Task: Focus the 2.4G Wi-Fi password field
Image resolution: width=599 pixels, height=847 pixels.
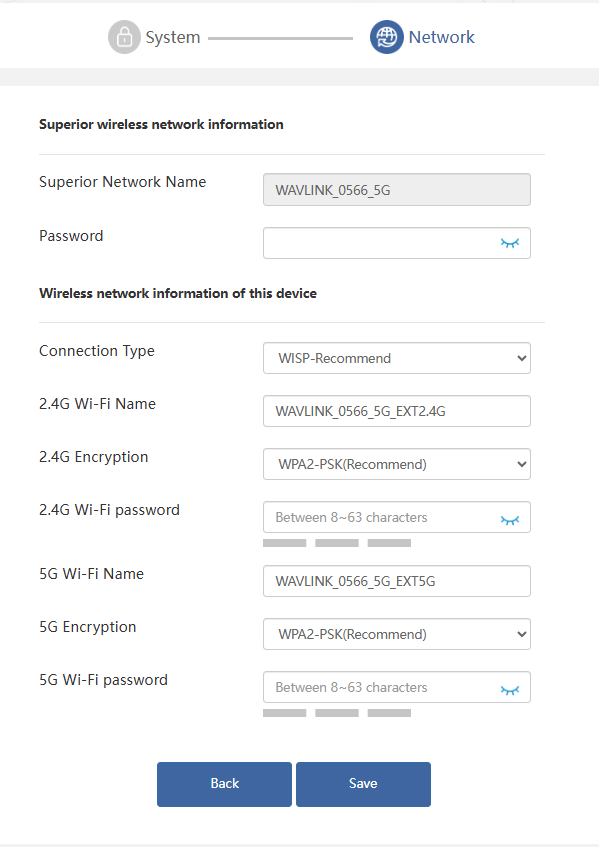Action: (396, 517)
